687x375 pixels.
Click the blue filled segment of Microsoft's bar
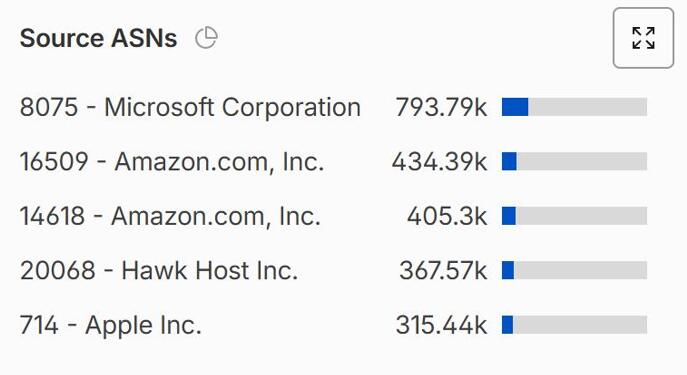[515, 107]
